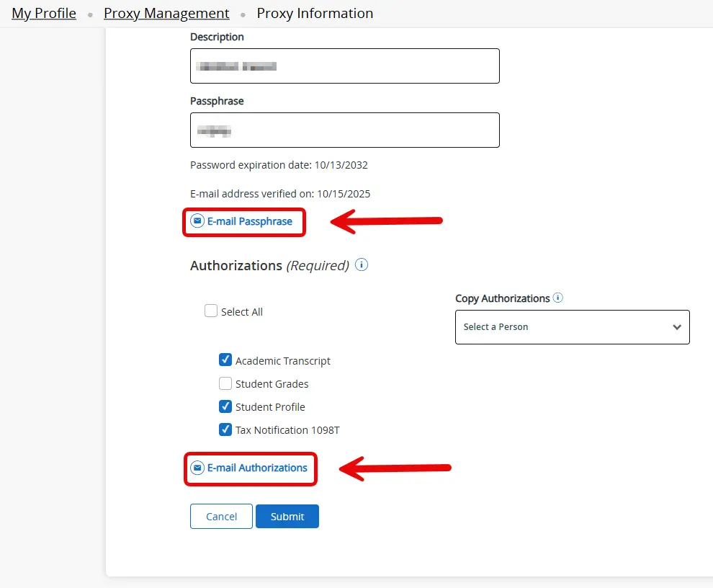Click the envelope icon beside E-mail Authorizations
713x588 pixels.
[x=197, y=468]
